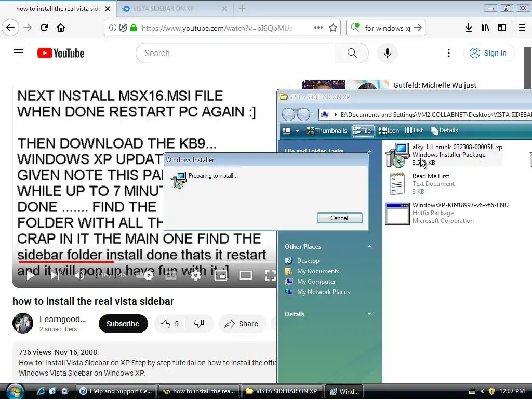
Task: Click the firefox search box for windows xp
Action: [x=387, y=28]
